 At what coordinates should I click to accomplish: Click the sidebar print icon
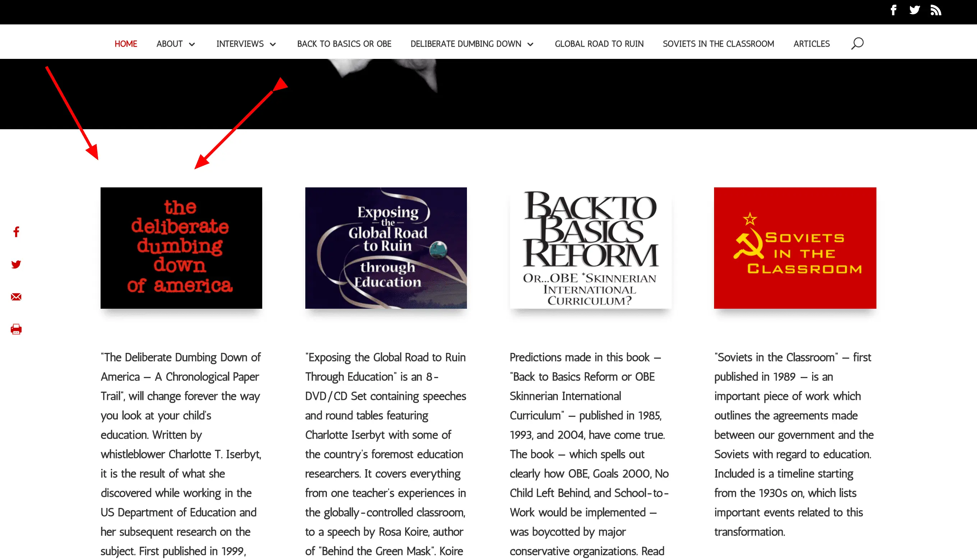tap(16, 329)
